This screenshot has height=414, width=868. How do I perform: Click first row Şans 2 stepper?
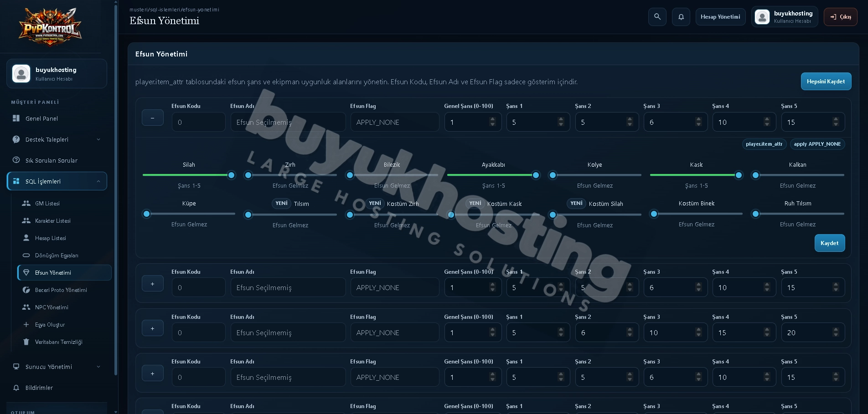point(630,122)
